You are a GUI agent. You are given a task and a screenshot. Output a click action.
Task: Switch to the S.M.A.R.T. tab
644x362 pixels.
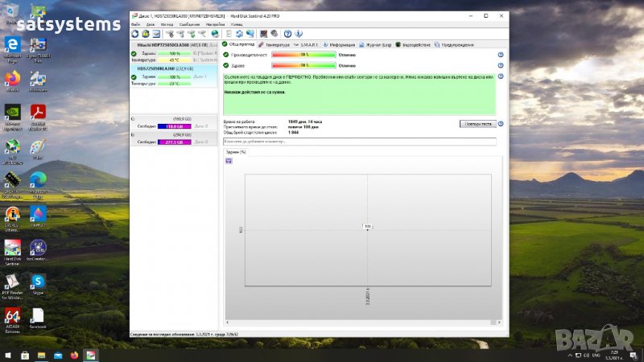pos(309,44)
